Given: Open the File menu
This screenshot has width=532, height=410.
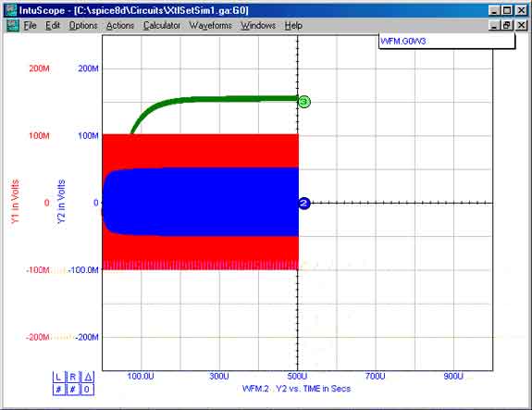Looking at the screenshot, I should 30,26.
